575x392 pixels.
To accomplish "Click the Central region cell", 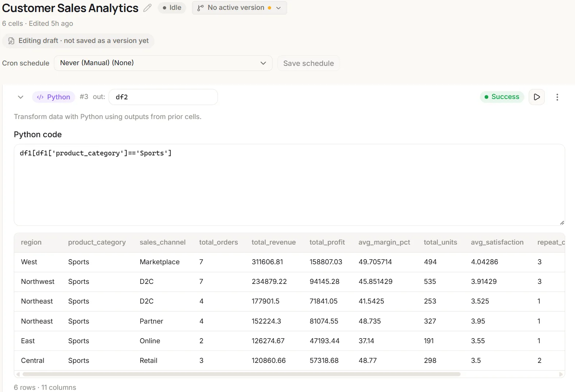I will click(33, 361).
